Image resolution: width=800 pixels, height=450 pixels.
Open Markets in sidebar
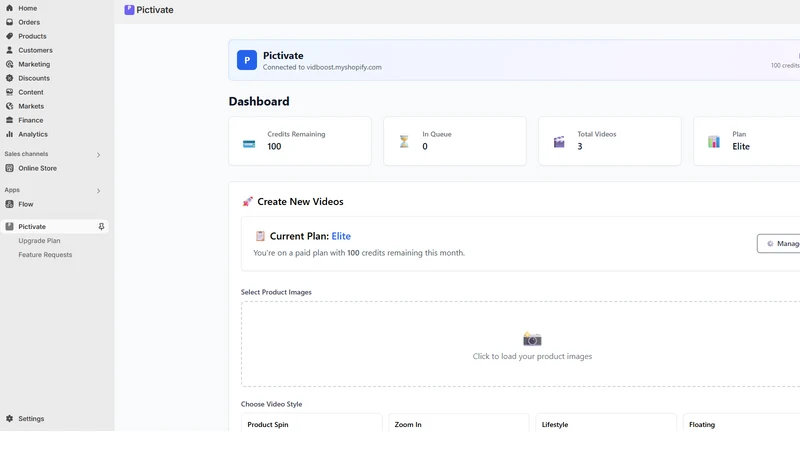tap(31, 106)
